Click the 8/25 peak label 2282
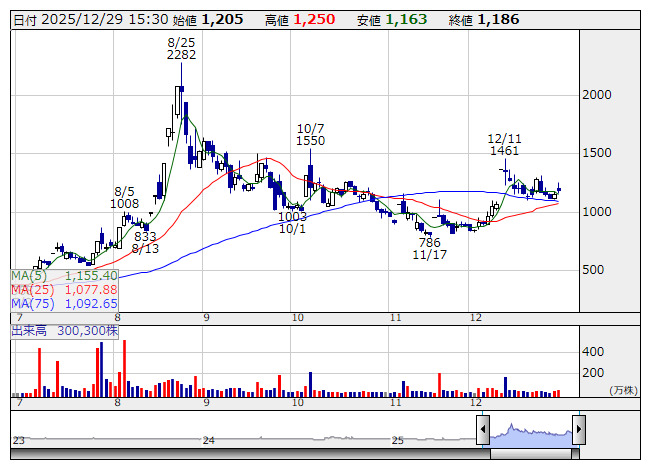This screenshot has height=470, width=653. click(182, 55)
